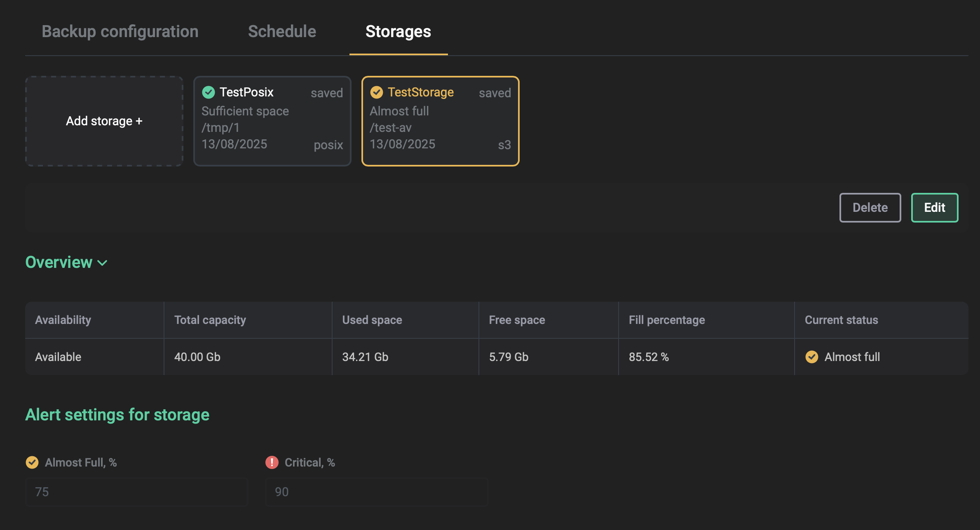
Task: Click the yellow warning icon on TestStorage card
Action: pyautogui.click(x=377, y=92)
